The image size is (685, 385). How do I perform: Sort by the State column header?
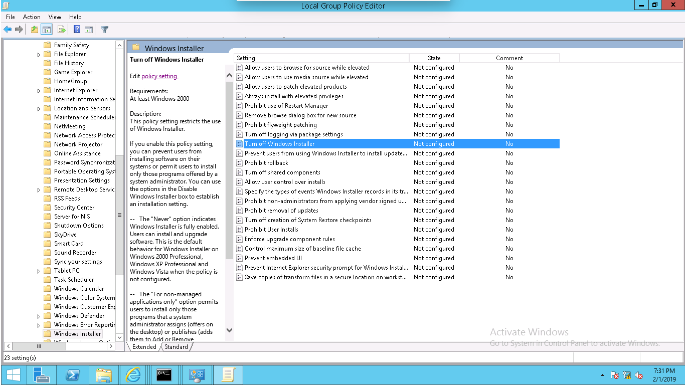tap(434, 58)
